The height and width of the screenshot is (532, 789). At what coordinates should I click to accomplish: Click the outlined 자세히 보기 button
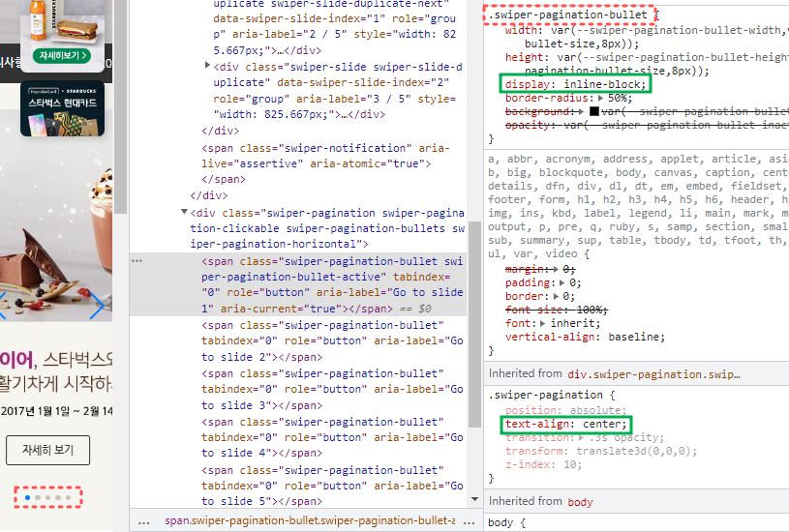47,450
